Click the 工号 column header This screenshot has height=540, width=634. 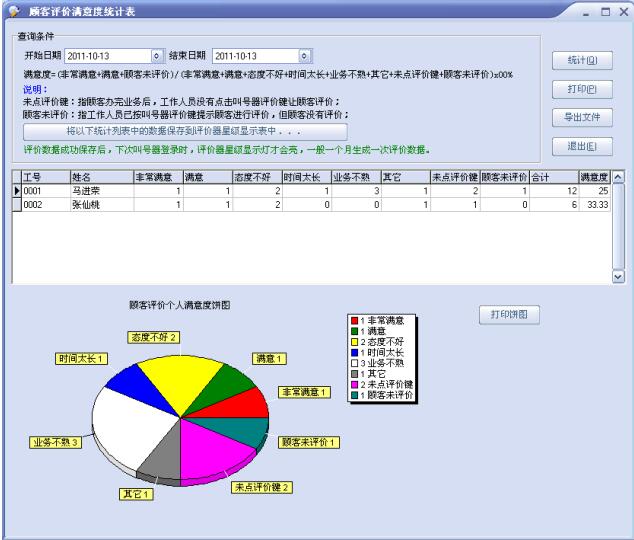coord(44,175)
